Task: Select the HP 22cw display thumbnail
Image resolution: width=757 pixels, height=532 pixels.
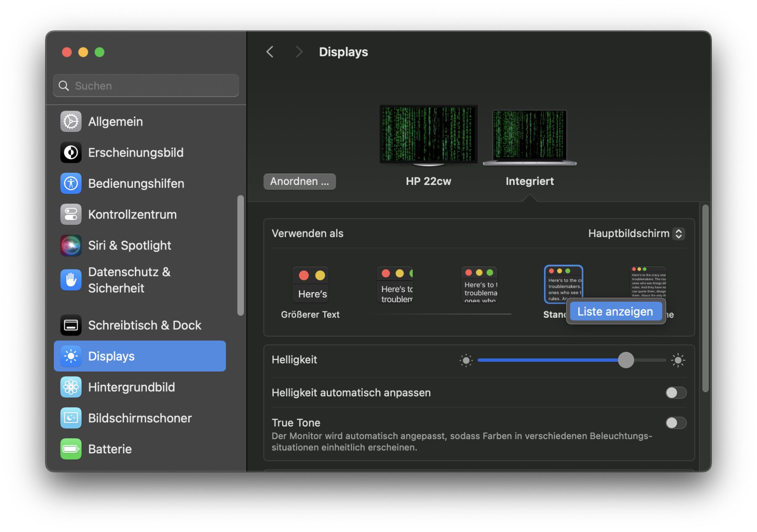Action: 428,134
